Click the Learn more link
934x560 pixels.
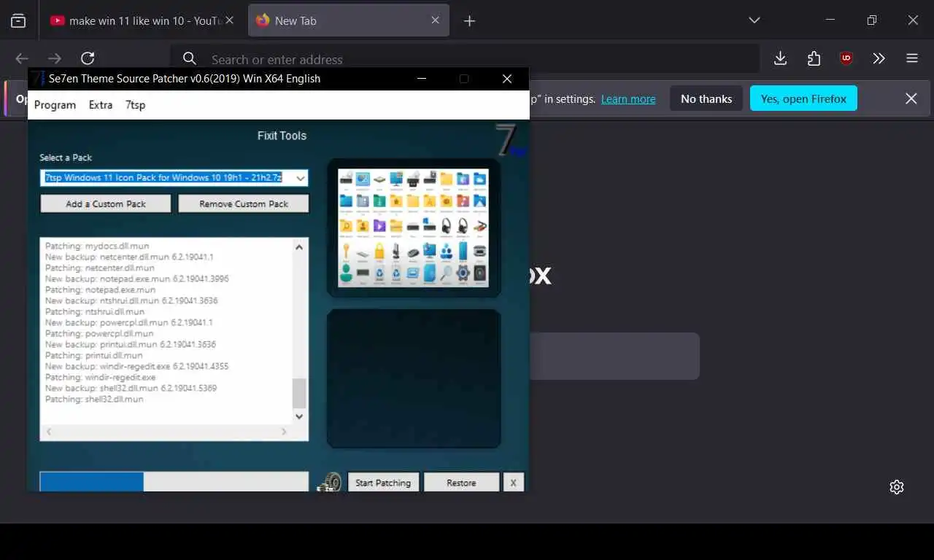628,99
